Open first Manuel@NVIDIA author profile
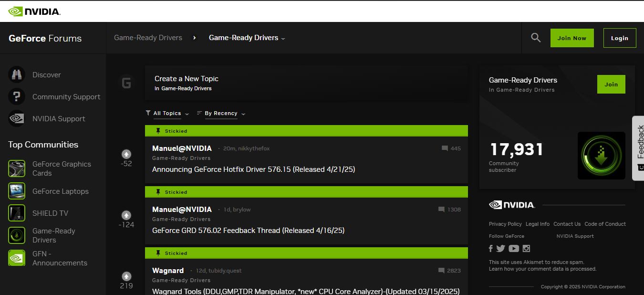Screen dimensions: 644x295 (182, 148)
